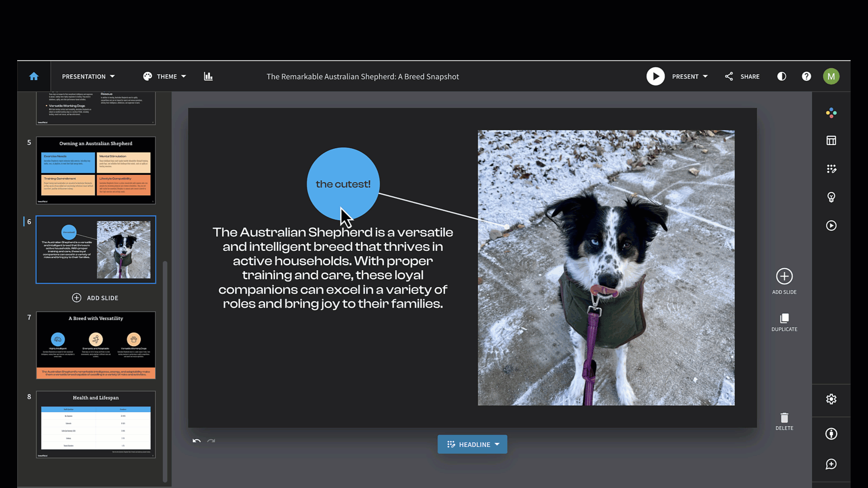Image resolution: width=868 pixels, height=488 pixels.
Task: Click the Share button
Action: (x=742, y=76)
